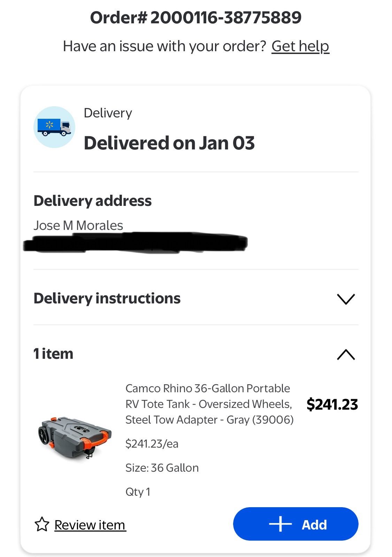Click the Delivery instructions heading
This screenshot has height=557, width=392.
point(107,299)
